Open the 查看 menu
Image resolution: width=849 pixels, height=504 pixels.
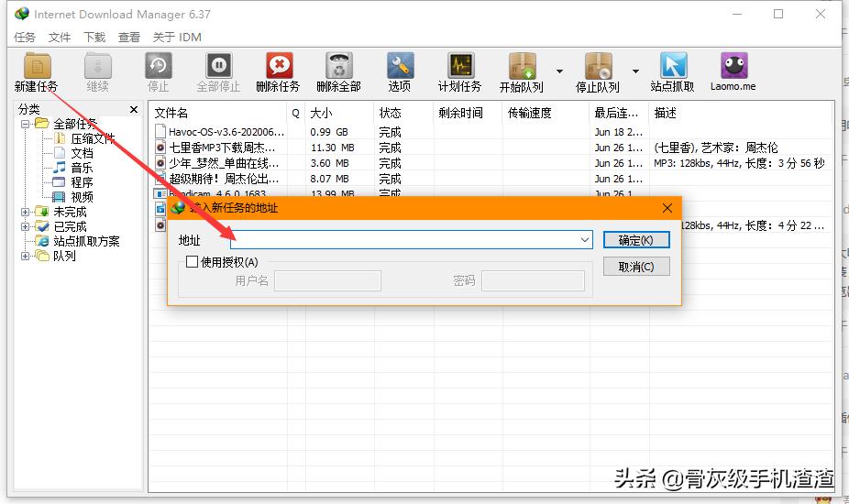(129, 38)
